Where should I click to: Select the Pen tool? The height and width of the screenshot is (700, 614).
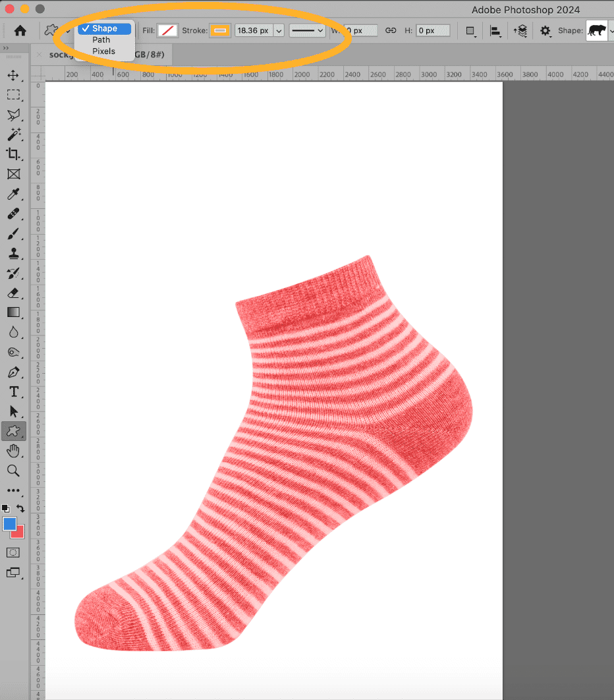click(x=13, y=372)
